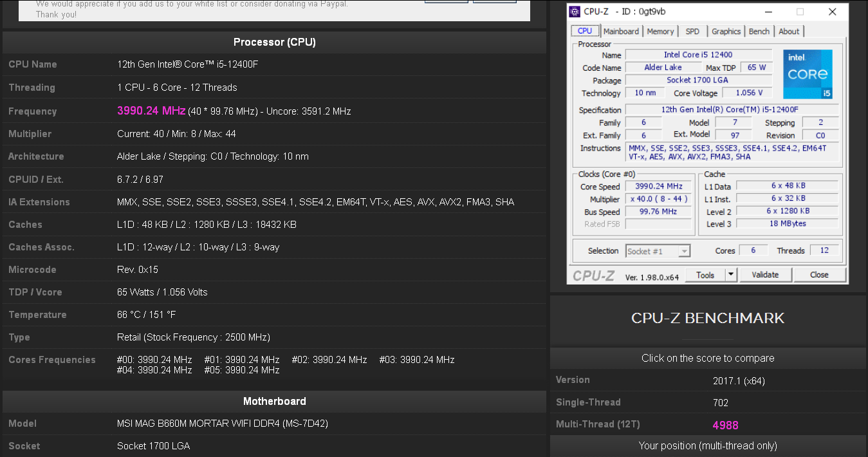Click the Instructions box in CPU-Z window
Image resolution: width=868 pixels, height=457 pixels.
733,152
